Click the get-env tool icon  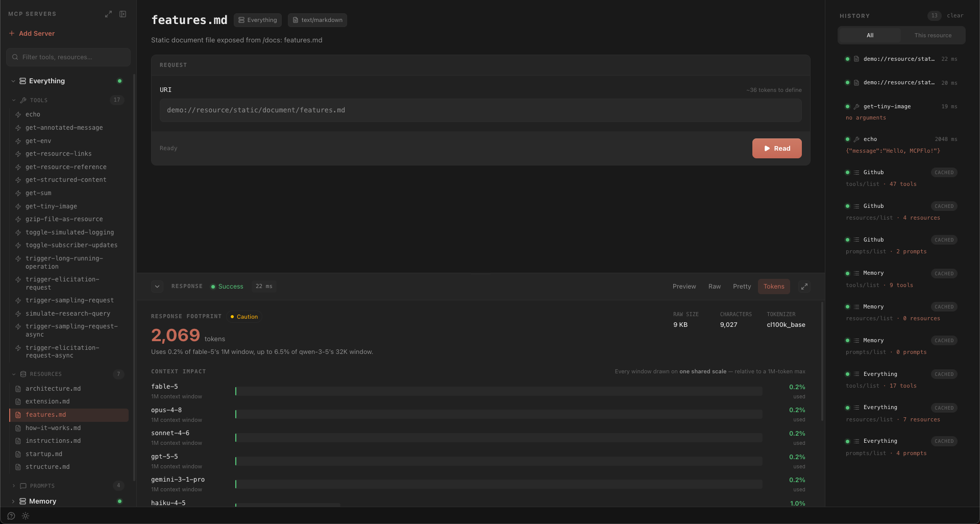click(x=18, y=141)
